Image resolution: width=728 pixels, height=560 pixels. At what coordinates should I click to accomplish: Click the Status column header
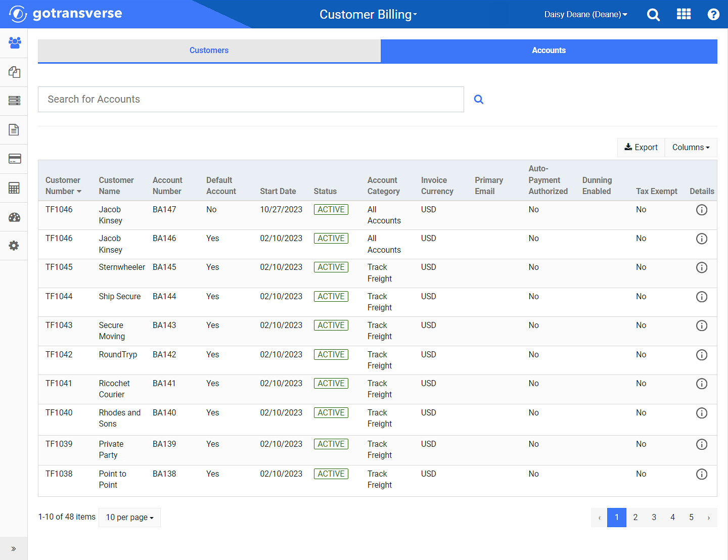point(325,191)
